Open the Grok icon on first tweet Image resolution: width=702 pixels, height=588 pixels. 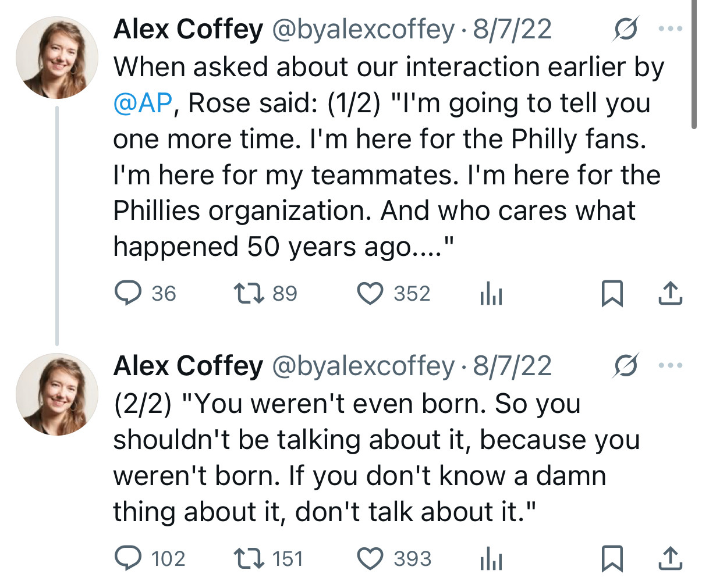point(626,28)
